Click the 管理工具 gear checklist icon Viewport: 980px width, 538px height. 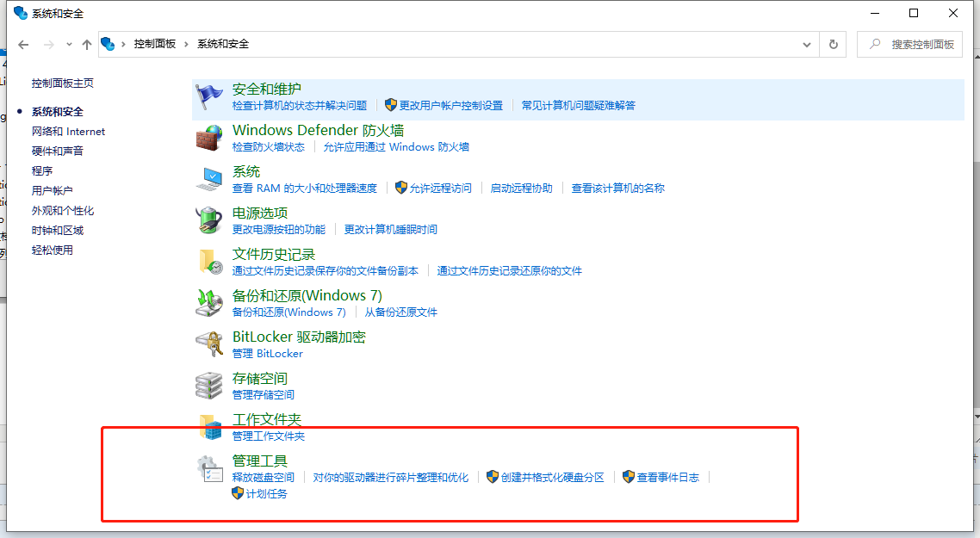coord(209,468)
